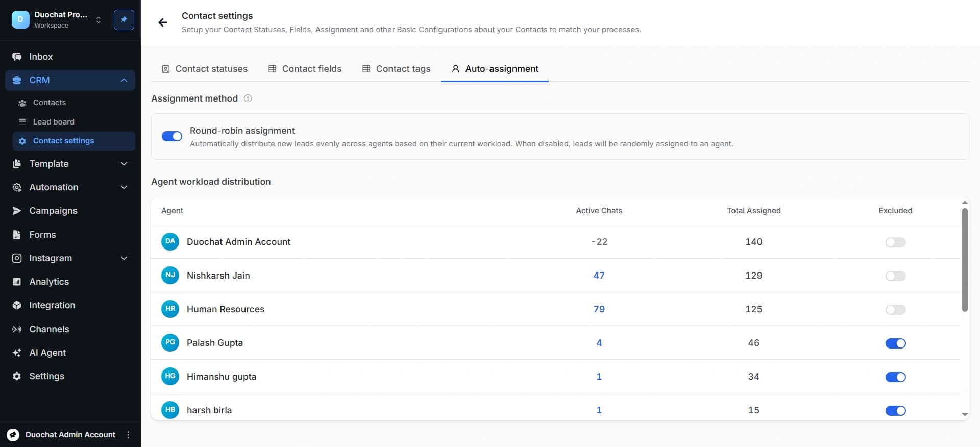Click Human Resources' active chats count 79

(599, 309)
